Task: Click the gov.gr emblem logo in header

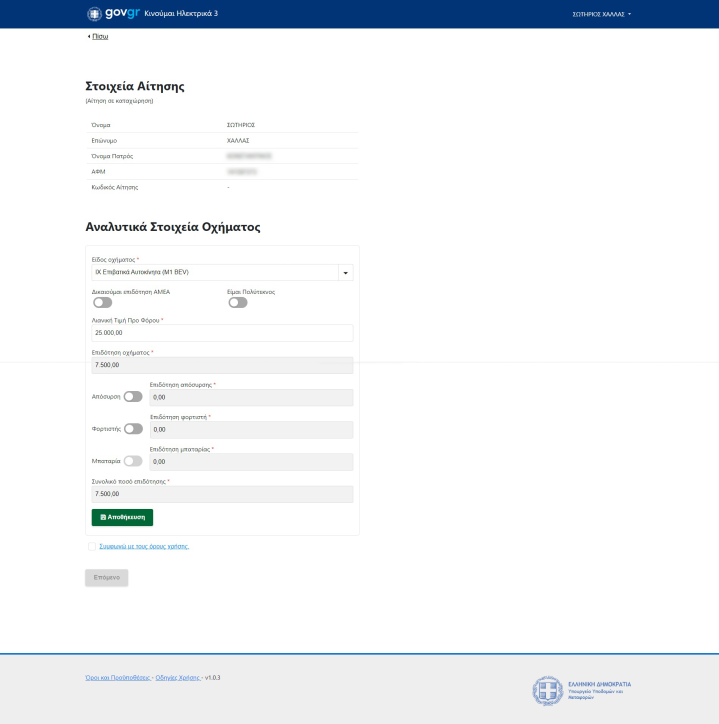Action: tap(95, 14)
